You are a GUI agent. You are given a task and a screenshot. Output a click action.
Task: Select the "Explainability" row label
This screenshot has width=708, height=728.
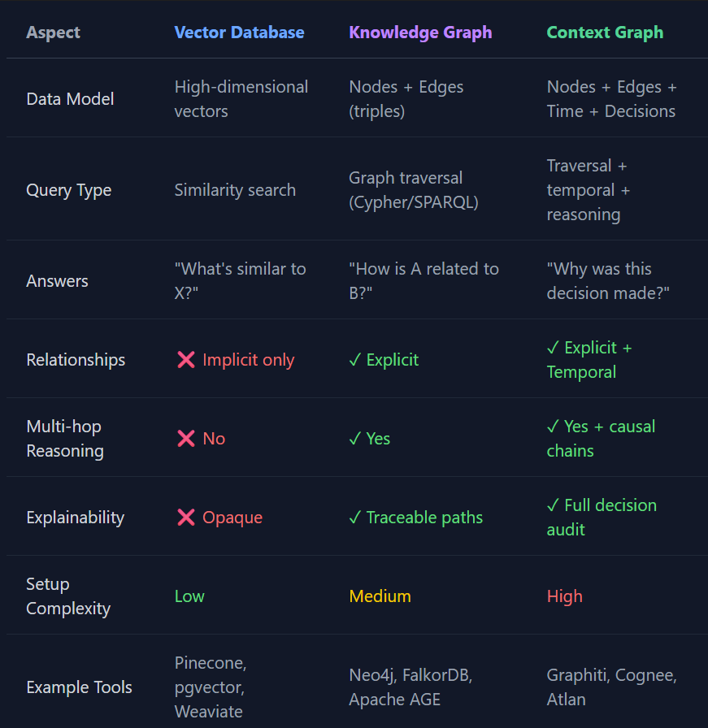pyautogui.click(x=75, y=518)
